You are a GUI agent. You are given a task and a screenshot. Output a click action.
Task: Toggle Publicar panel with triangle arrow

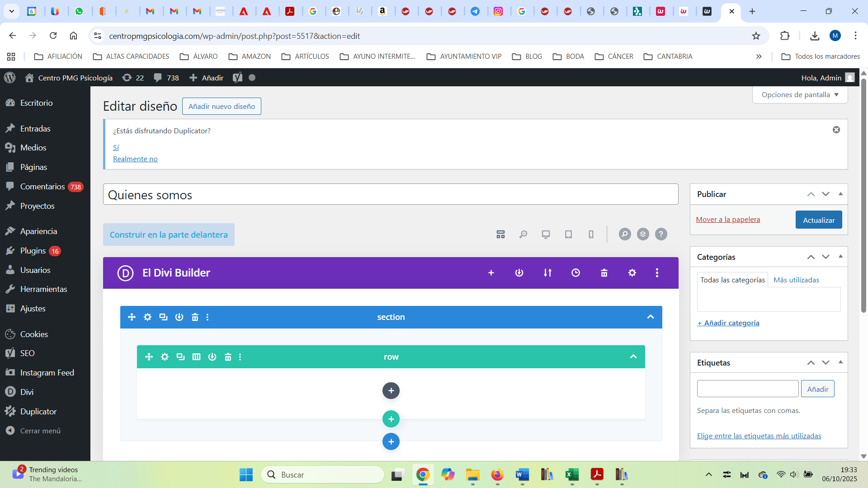click(840, 194)
